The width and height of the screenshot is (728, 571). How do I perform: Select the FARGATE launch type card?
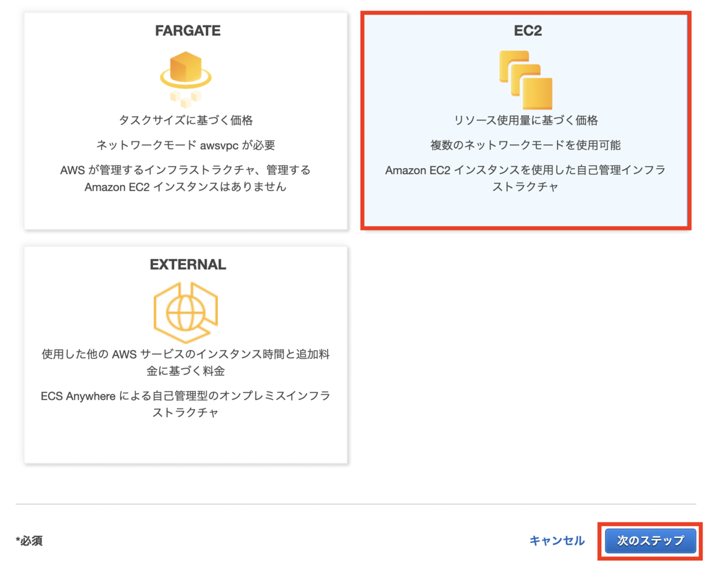(186, 121)
